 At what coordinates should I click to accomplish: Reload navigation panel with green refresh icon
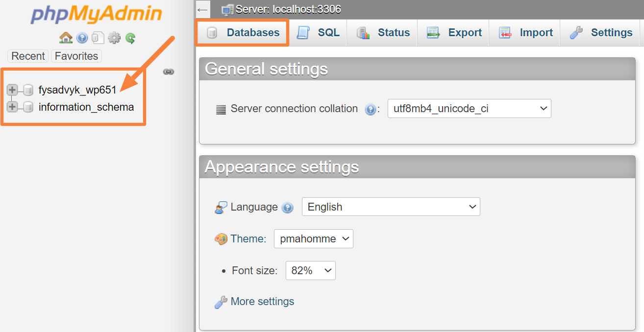(x=130, y=38)
